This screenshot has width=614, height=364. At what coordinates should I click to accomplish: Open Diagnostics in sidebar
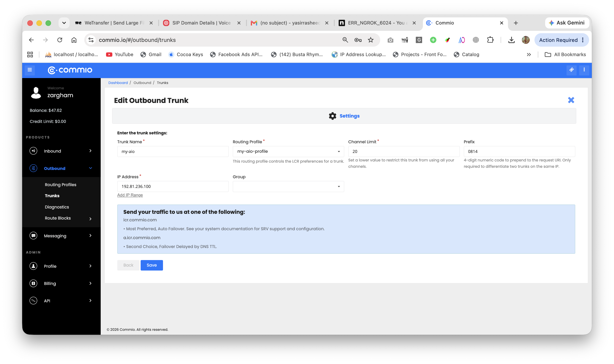(x=57, y=207)
